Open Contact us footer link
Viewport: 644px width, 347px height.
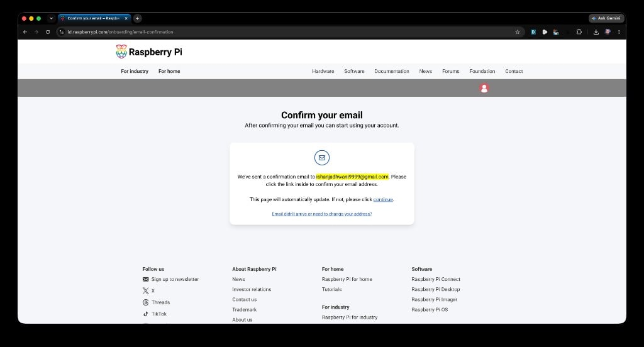click(x=245, y=300)
